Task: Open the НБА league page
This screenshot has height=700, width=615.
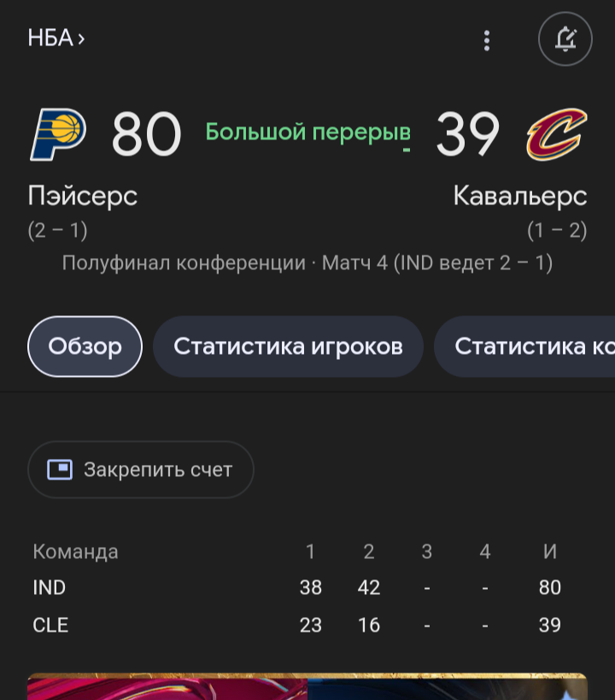Action: [56, 38]
